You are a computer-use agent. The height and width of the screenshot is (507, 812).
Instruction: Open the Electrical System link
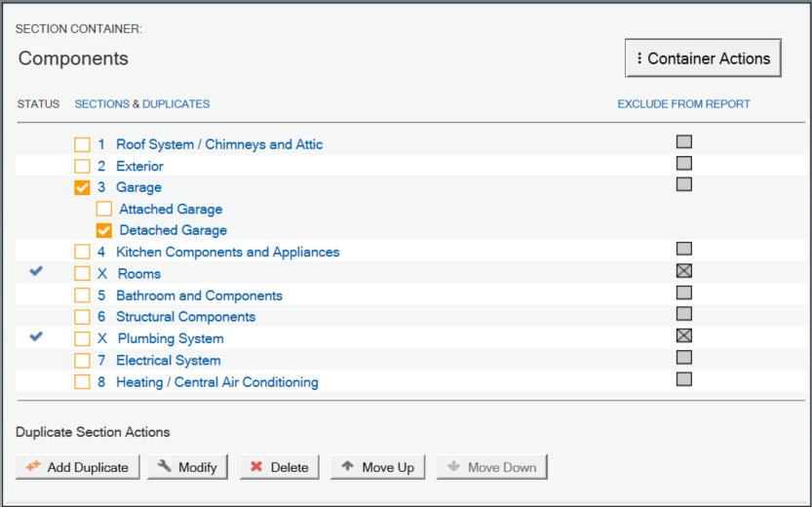[x=169, y=361]
